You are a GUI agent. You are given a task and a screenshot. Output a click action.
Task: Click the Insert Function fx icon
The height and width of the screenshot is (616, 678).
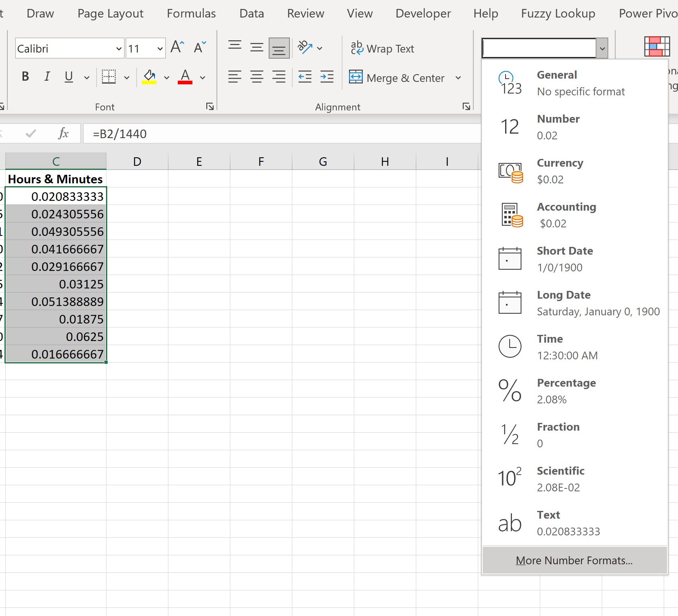tap(63, 133)
